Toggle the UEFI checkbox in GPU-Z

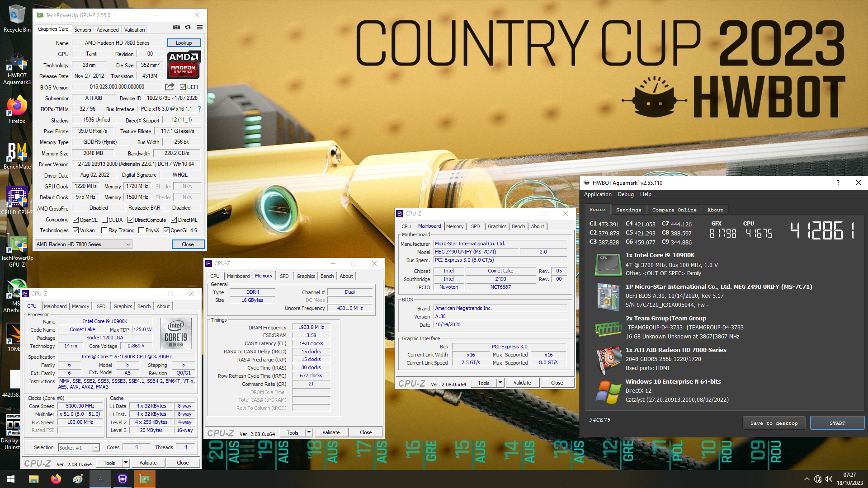[183, 87]
